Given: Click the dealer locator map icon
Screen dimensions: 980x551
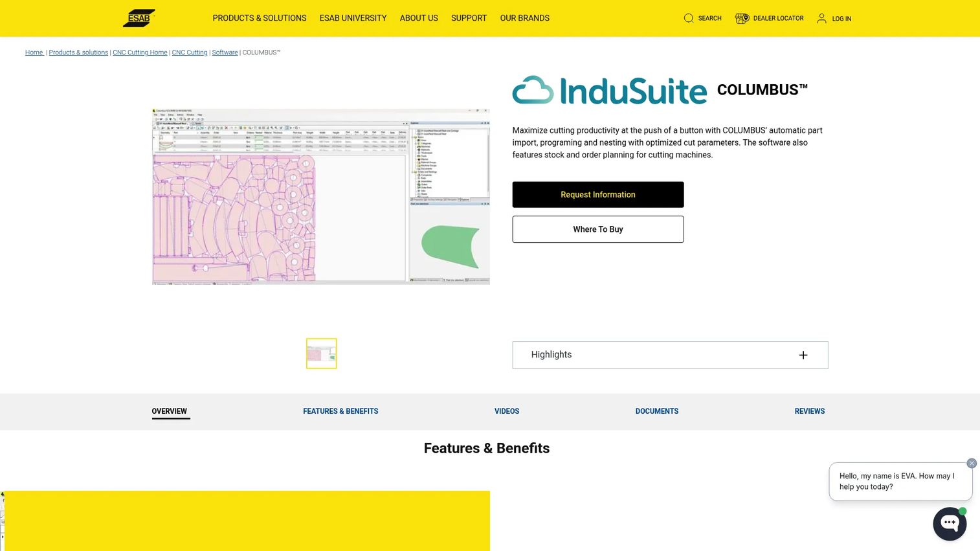Looking at the screenshot, I should (742, 18).
